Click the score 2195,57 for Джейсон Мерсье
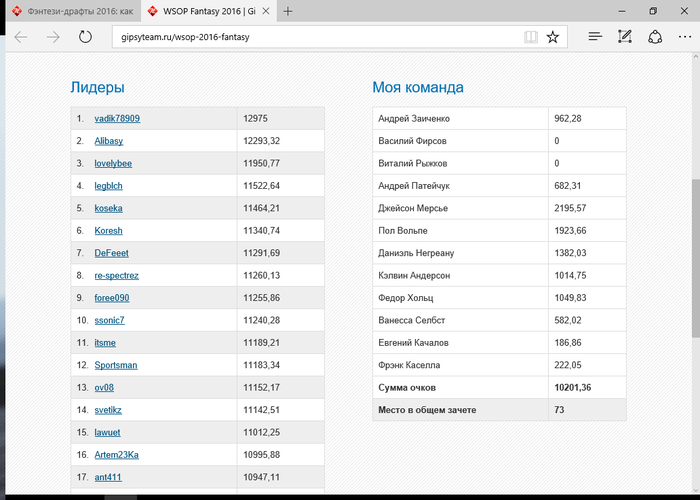700x500 pixels. click(x=570, y=208)
